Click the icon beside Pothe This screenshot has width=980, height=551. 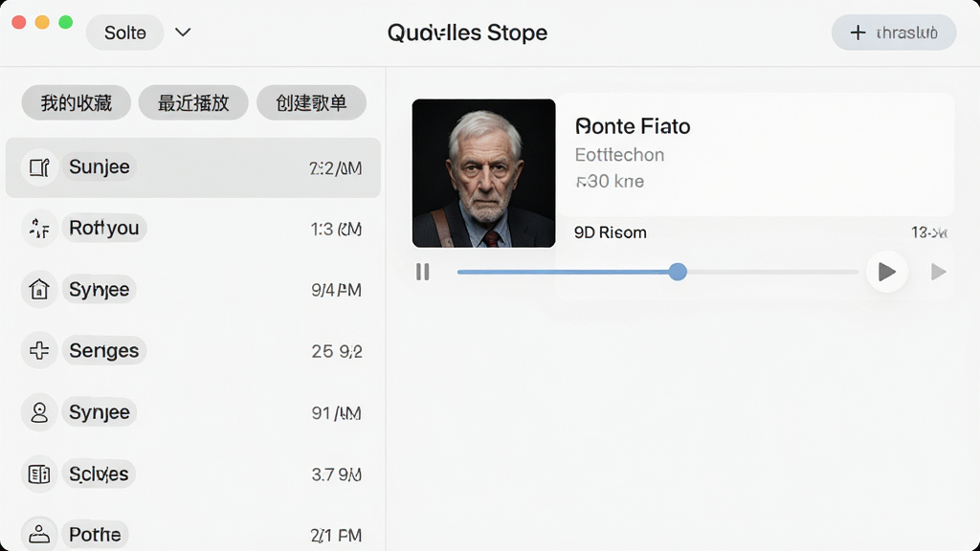(x=39, y=534)
